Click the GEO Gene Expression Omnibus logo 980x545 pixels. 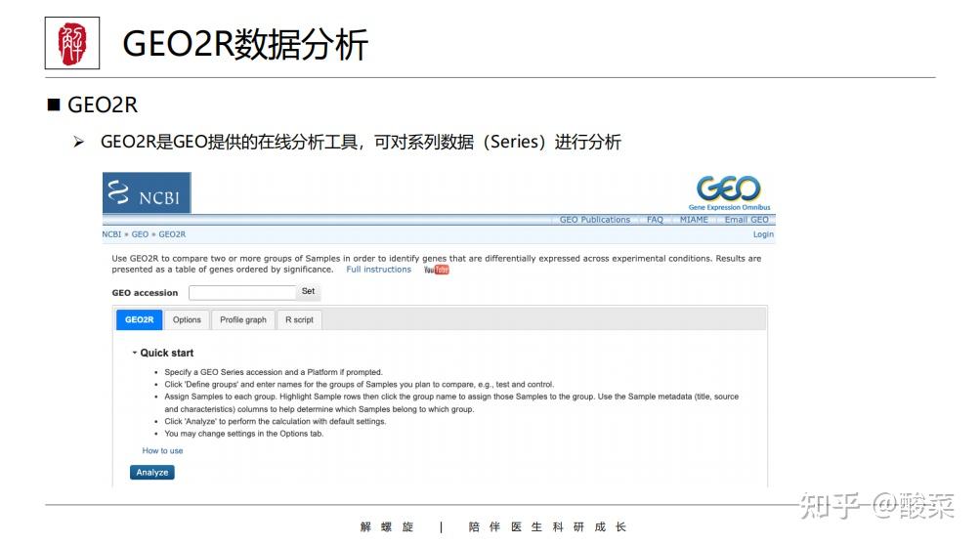pos(729,192)
